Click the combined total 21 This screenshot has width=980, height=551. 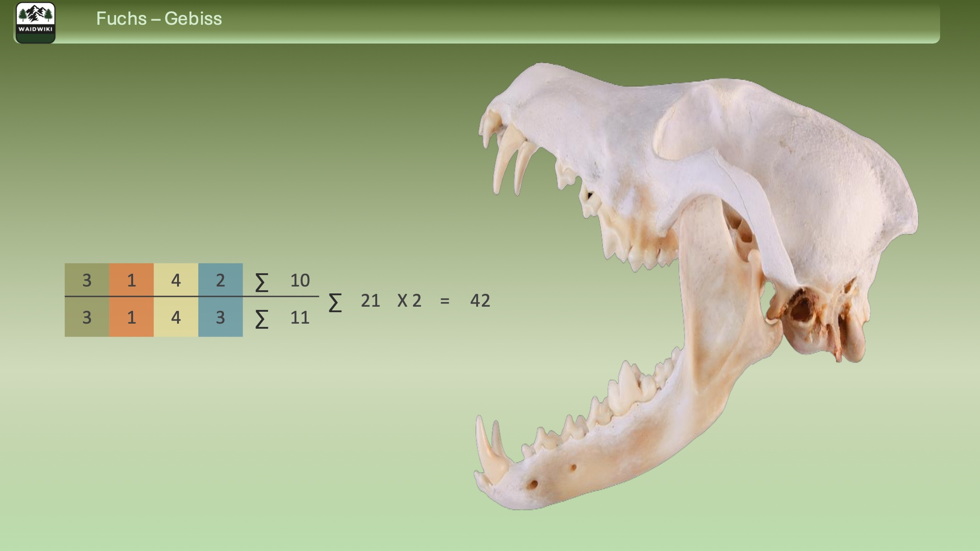(x=370, y=301)
